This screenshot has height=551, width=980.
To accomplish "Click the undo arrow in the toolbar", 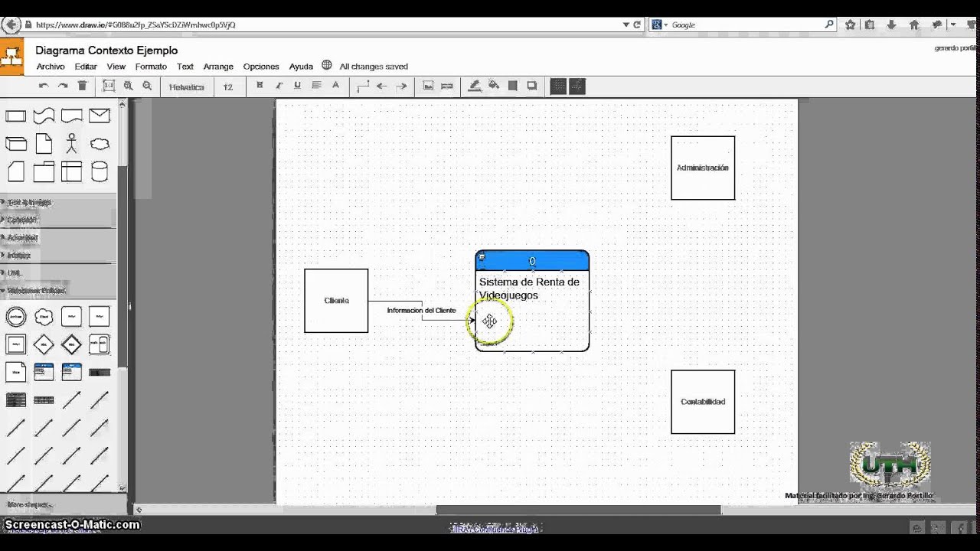I will point(44,86).
